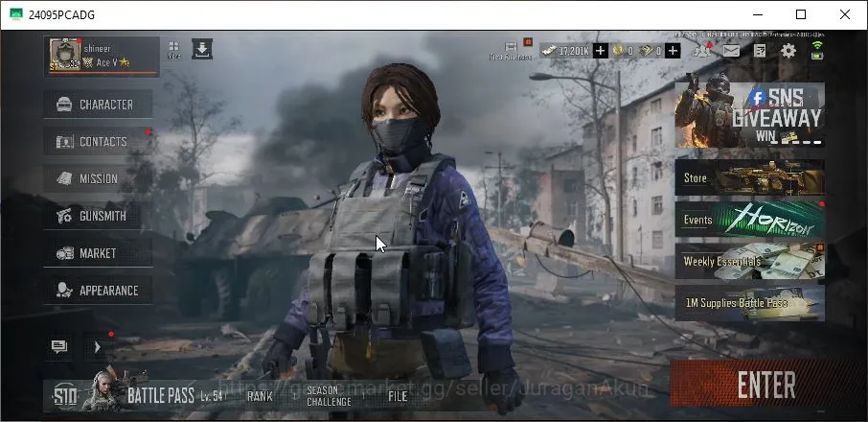The image size is (868, 422).
Task: Open the Store banner
Action: point(749,177)
